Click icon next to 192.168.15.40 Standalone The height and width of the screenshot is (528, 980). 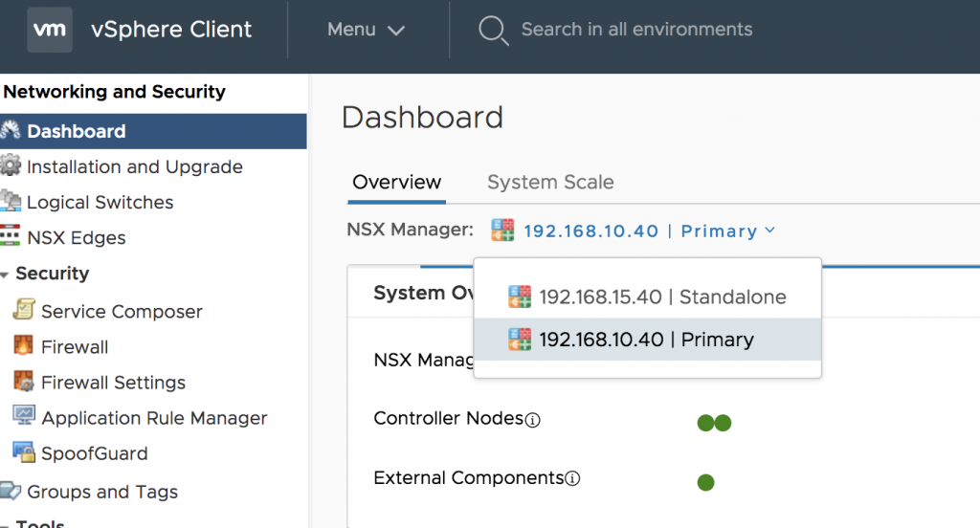tap(520, 297)
